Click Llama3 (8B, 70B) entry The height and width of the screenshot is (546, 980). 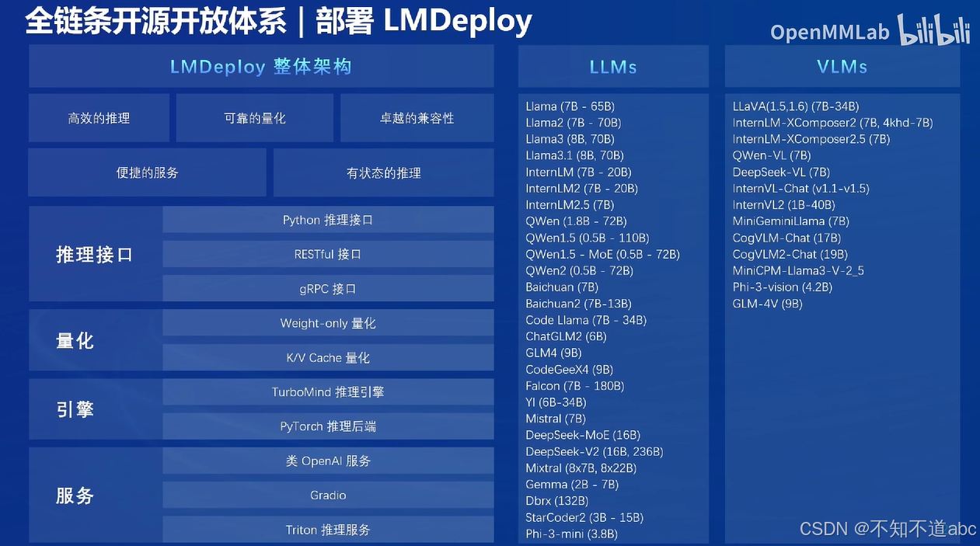click(570, 139)
